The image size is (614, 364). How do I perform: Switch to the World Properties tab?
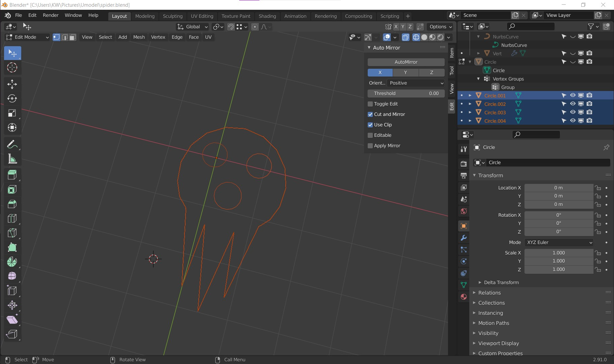463,211
